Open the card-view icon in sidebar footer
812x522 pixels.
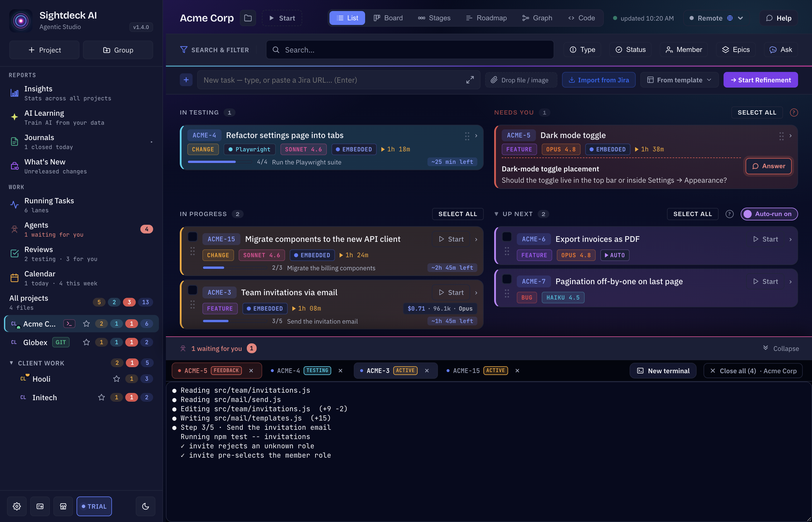[40, 506]
